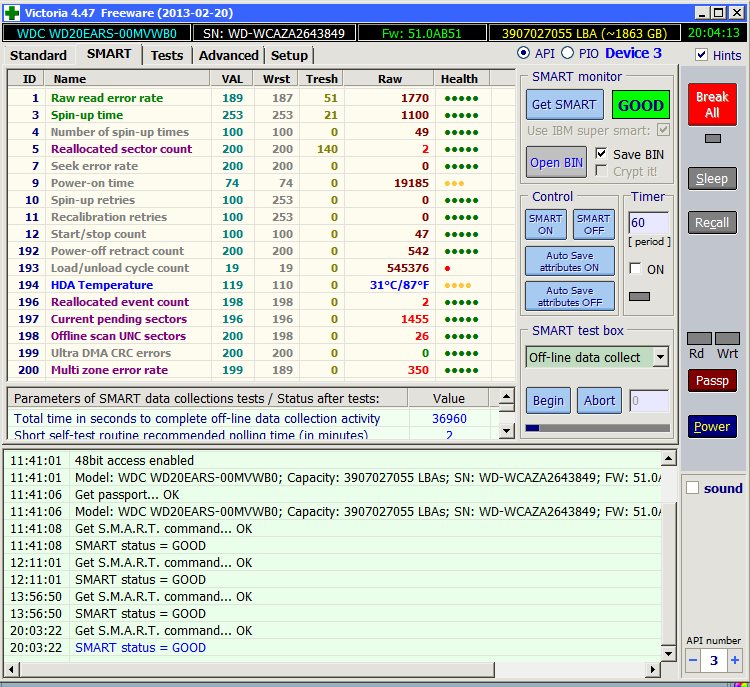This screenshot has height=687, width=750.
Task: Toggle Use IBM super smart checkbox
Action: tap(663, 130)
